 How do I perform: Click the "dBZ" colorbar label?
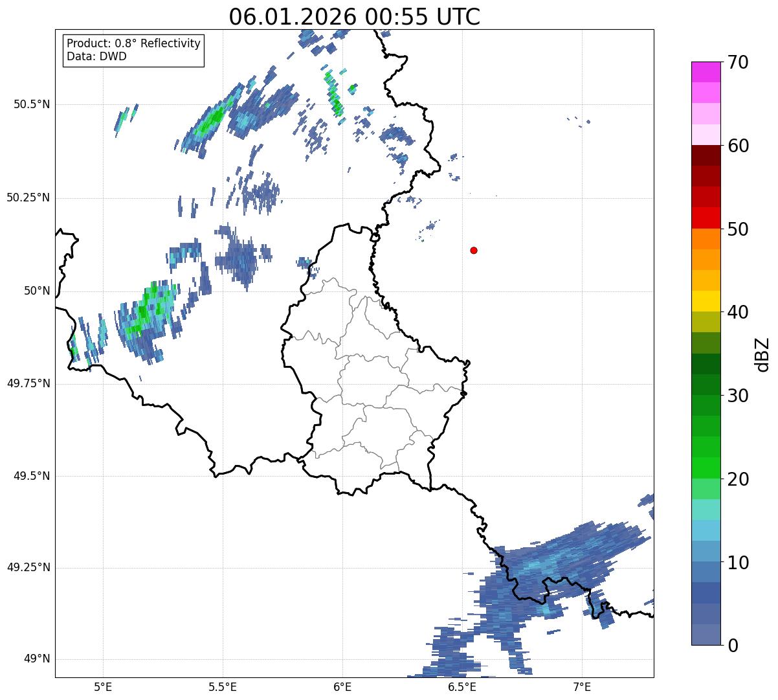click(762, 354)
